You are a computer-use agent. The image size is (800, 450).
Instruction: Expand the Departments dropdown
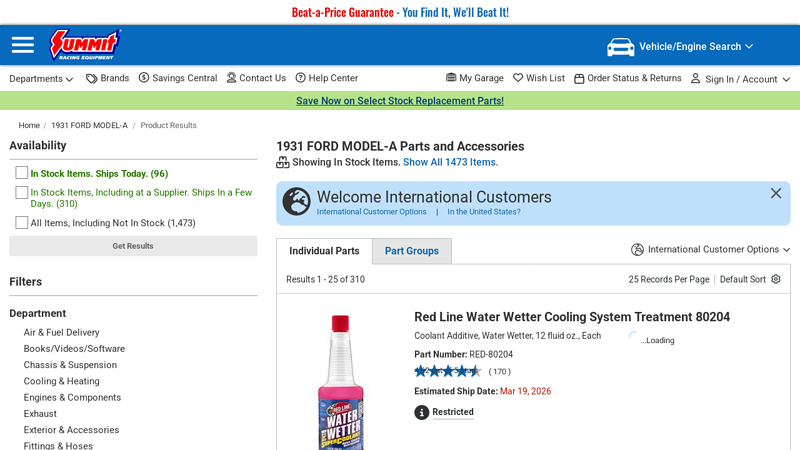pyautogui.click(x=41, y=79)
